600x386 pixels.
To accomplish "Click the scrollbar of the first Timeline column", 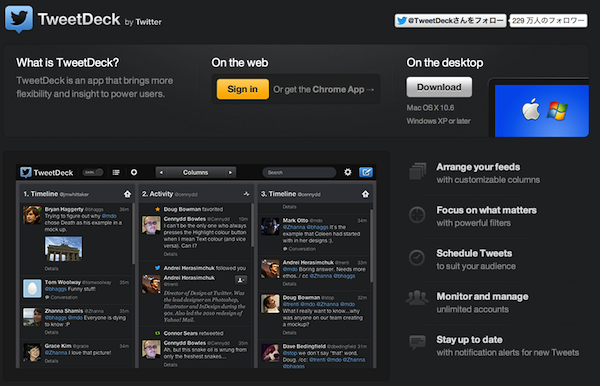I will point(133,233).
